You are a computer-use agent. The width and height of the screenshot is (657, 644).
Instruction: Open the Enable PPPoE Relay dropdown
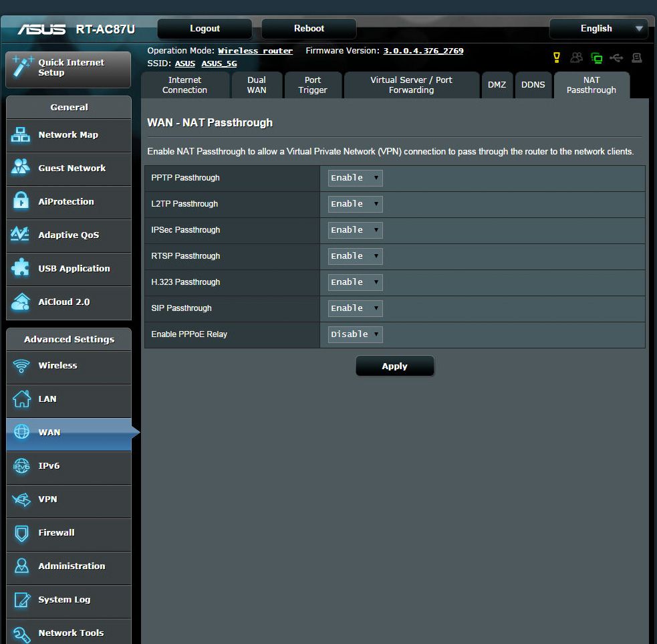(x=355, y=334)
